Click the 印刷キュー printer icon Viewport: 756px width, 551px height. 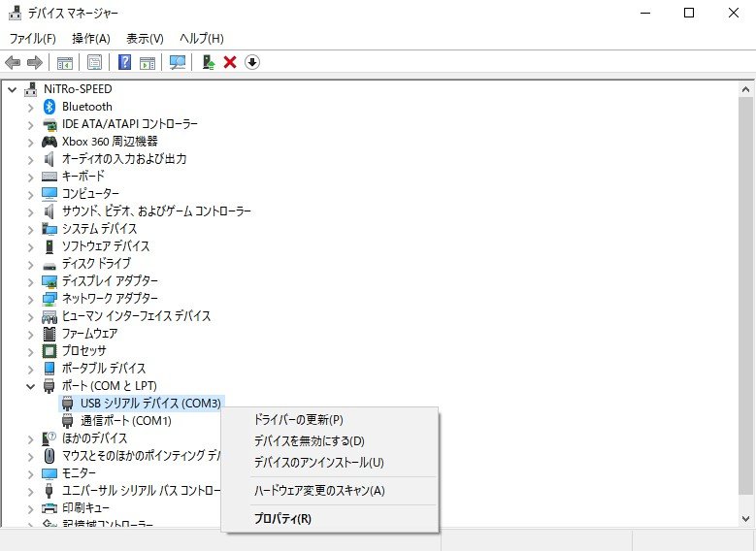[x=49, y=508]
